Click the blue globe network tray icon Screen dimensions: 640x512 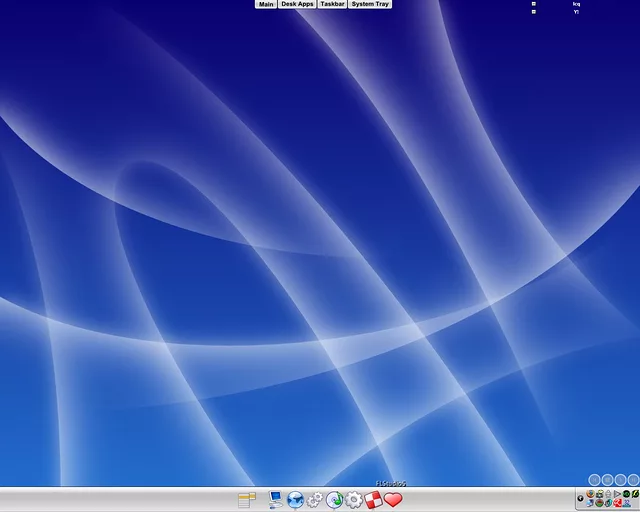[590, 503]
